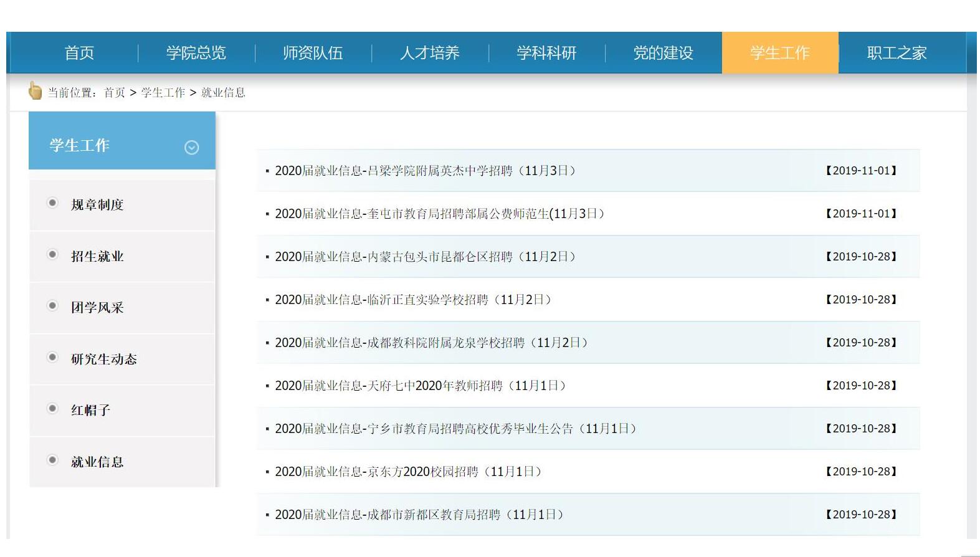This screenshot has height=557, width=980.
Task: Click 首页 in the breadcrumb path
Action: (114, 93)
